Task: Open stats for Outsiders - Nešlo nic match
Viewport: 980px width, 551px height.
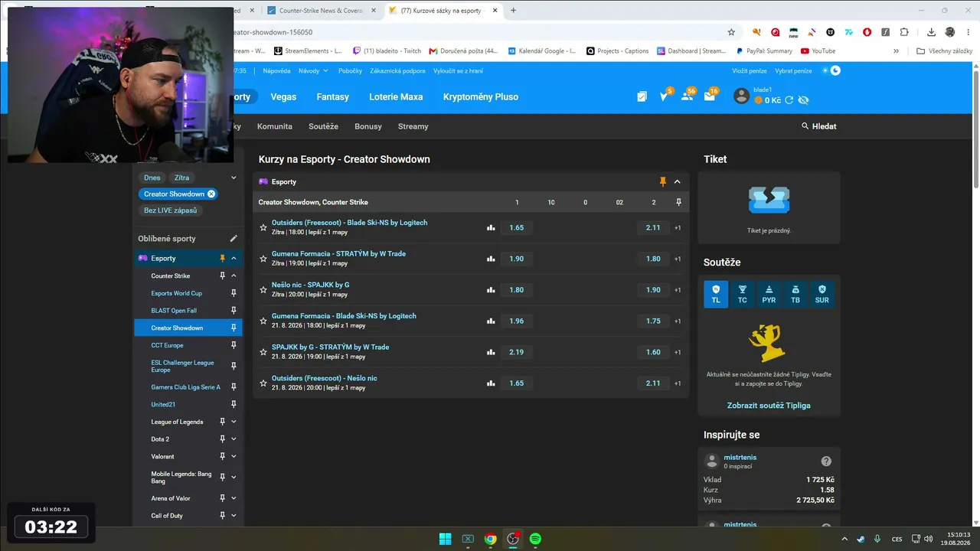Action: click(x=491, y=383)
